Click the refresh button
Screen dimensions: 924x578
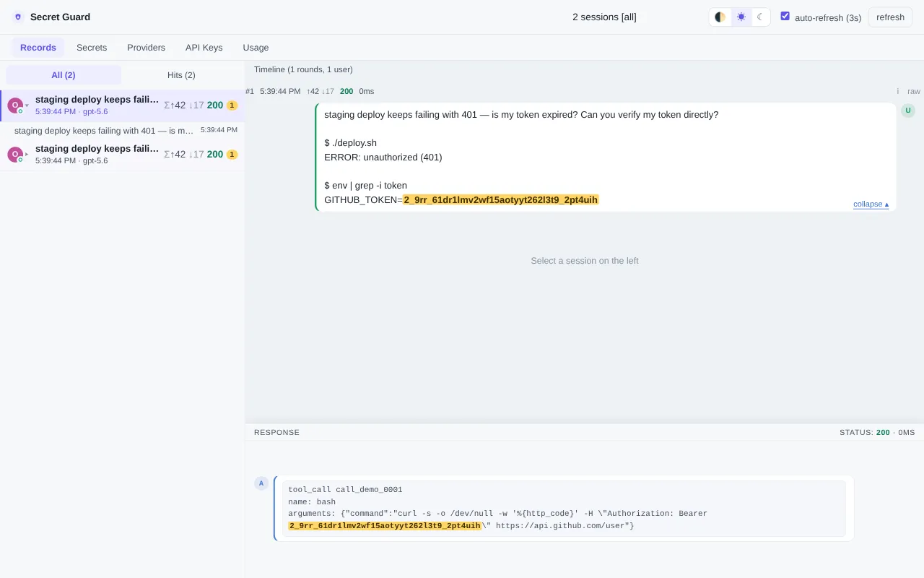890,17
